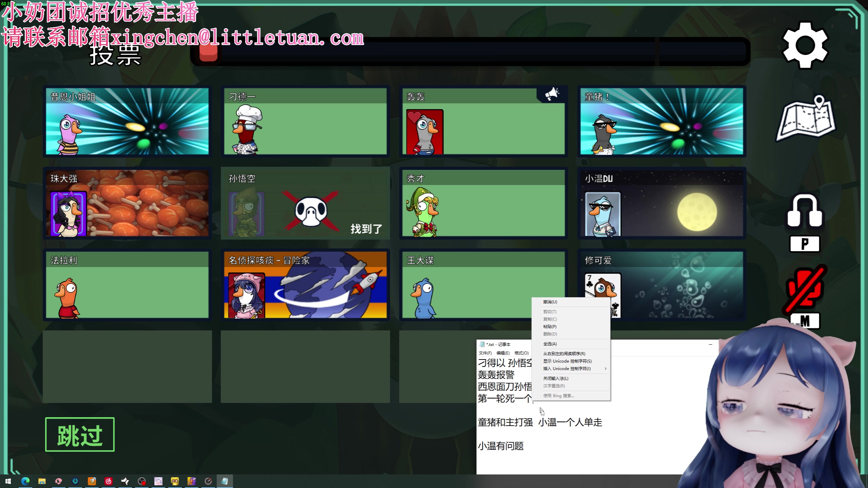Open the 文件(F) Notepad menu
868x488 pixels.
485,353
